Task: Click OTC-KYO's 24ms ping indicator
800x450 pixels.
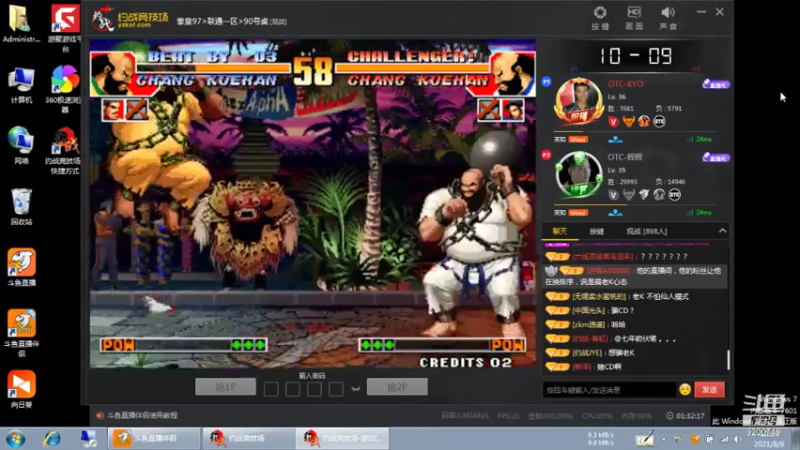Action: 699,139
